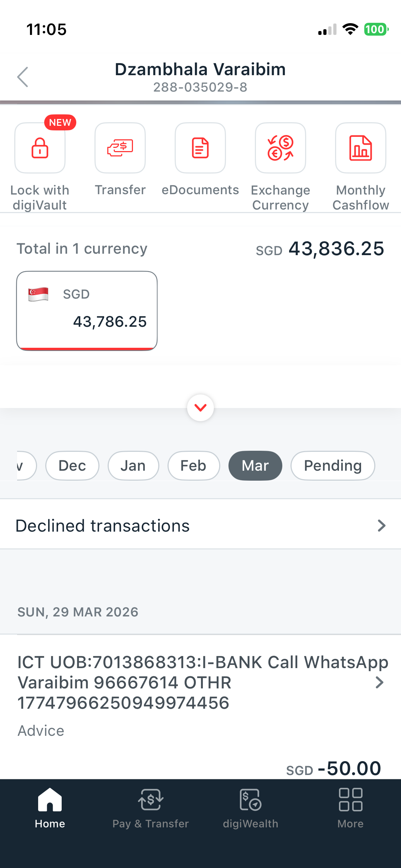Viewport: 401px width, 868px height.
Task: Open the Monthly Cashflow icon
Action: click(361, 148)
